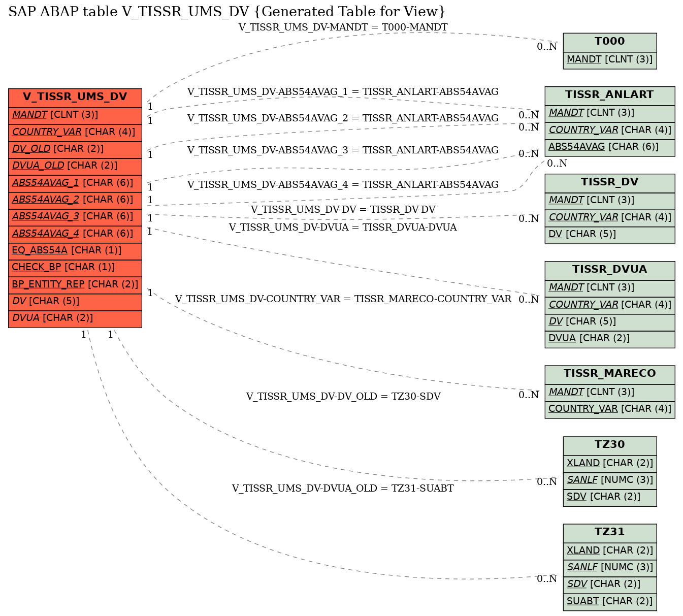683x616 pixels.
Task: Select the ABS54AVAG_1 field row
Action: (x=75, y=183)
